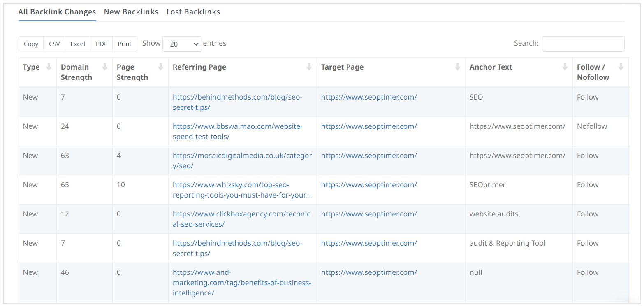The image size is (644, 307).
Task: Click into the Search input field
Action: [583, 44]
